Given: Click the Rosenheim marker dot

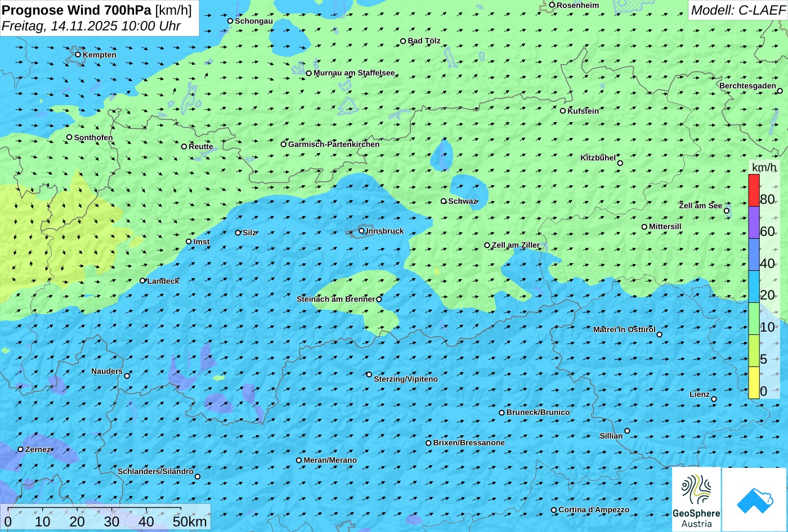Looking at the screenshot, I should (552, 5).
